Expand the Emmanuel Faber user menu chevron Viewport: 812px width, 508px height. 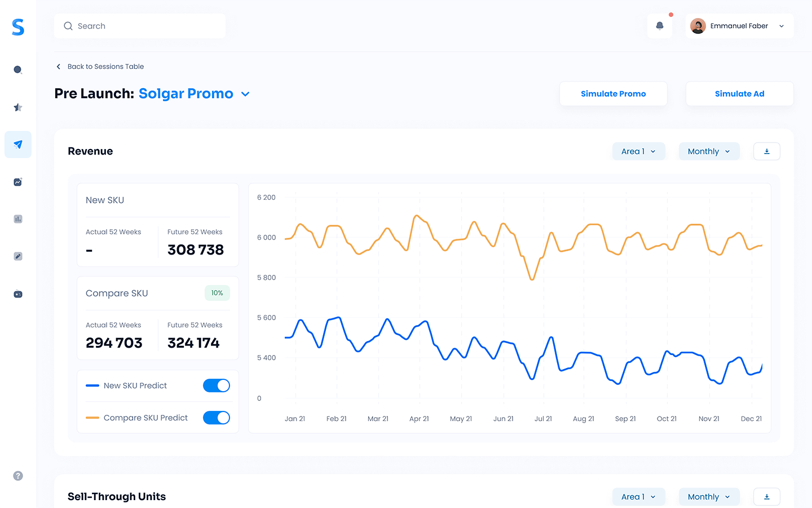tap(782, 26)
